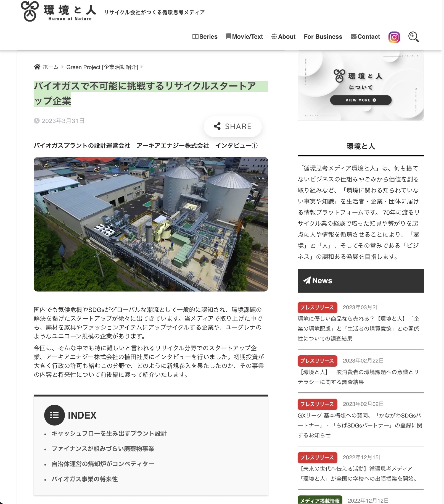Image resolution: width=444 pixels, height=504 pixels.
Task: Click the clock icon by the date
Action: [36, 121]
